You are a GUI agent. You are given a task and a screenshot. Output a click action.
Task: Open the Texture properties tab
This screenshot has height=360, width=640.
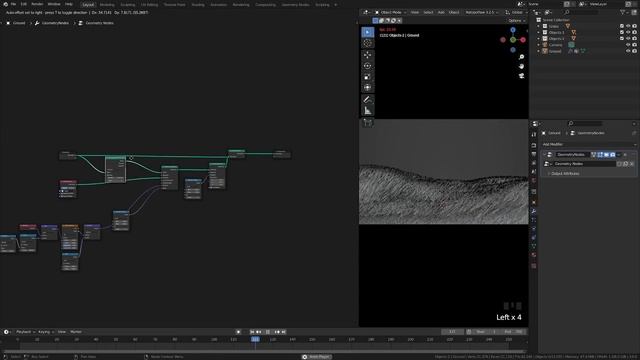click(x=533, y=266)
